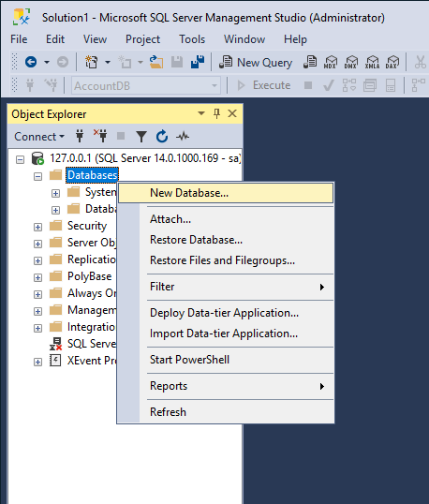The height and width of the screenshot is (504, 429).
Task: Open the Back button history dropdown arrow
Action: (47, 62)
